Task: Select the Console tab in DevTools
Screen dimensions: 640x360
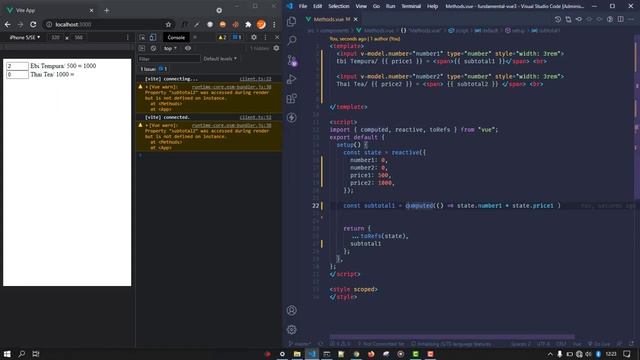Action: coord(176,37)
